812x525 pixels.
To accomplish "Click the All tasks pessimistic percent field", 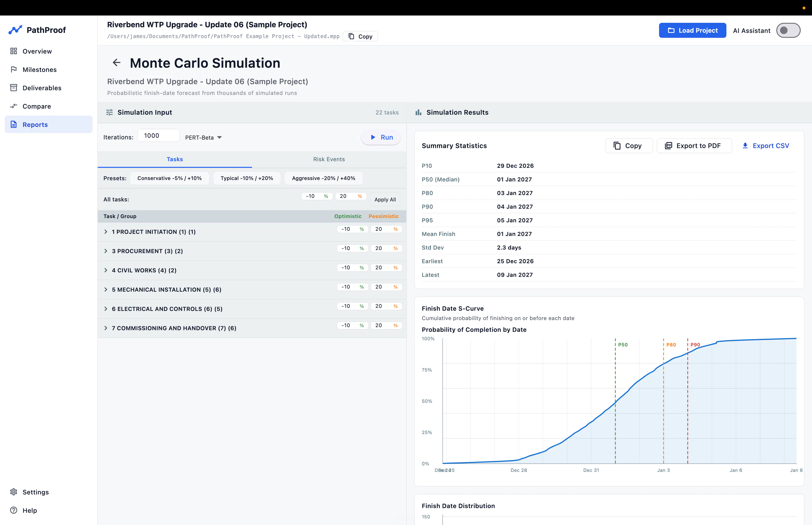I will click(351, 196).
